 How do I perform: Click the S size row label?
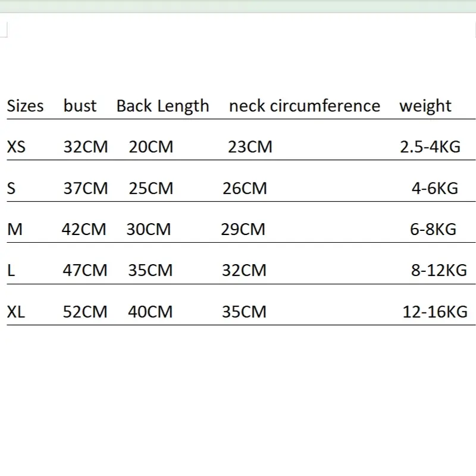pos(11,188)
